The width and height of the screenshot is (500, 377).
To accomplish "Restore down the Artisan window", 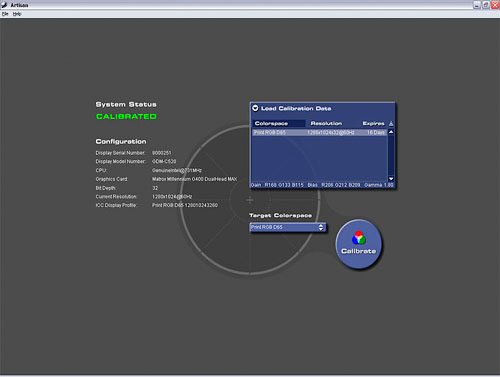I will click(x=486, y=5).
